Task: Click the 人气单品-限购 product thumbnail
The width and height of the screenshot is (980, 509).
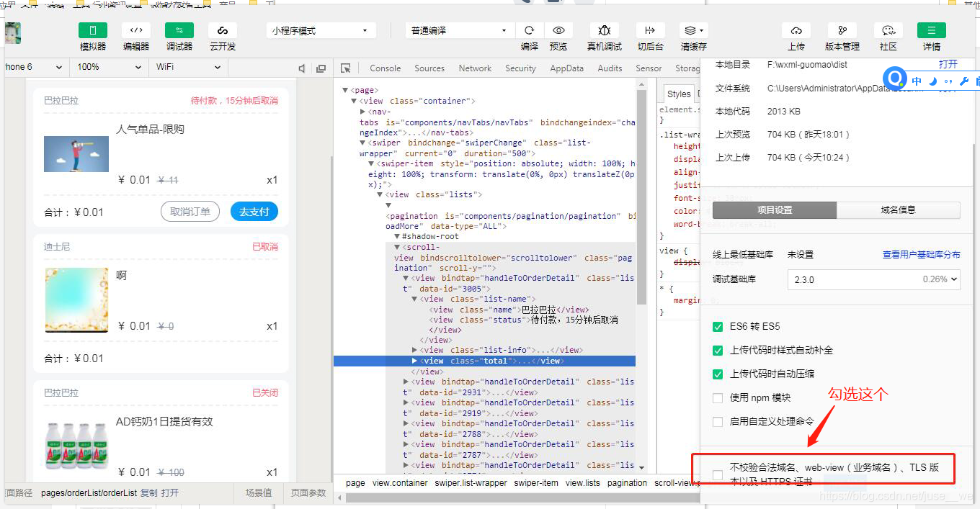Action: point(76,154)
